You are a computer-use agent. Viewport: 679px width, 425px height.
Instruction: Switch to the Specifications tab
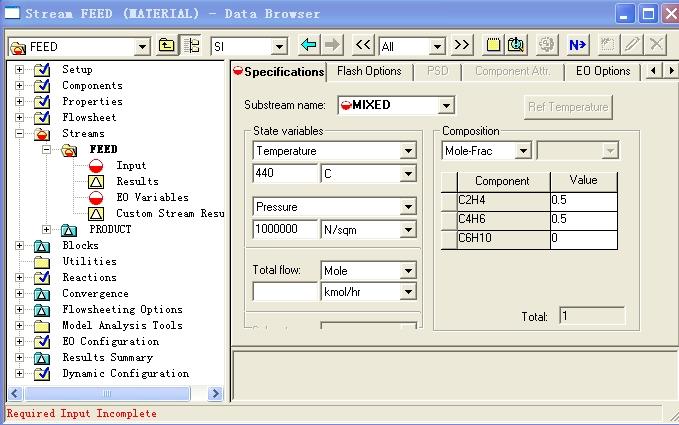(279, 71)
